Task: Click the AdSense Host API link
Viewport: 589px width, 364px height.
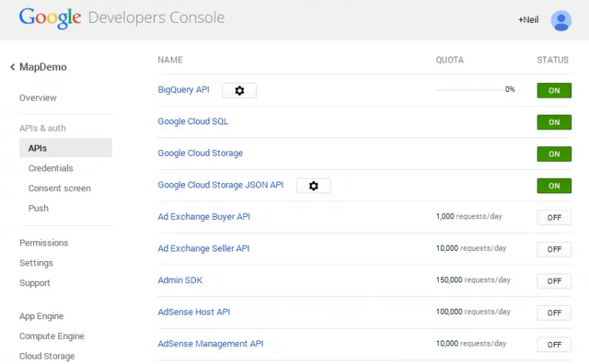Action: [194, 312]
